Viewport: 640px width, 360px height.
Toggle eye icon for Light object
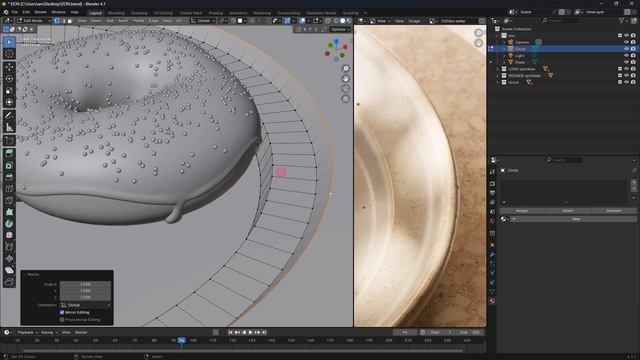coord(626,56)
